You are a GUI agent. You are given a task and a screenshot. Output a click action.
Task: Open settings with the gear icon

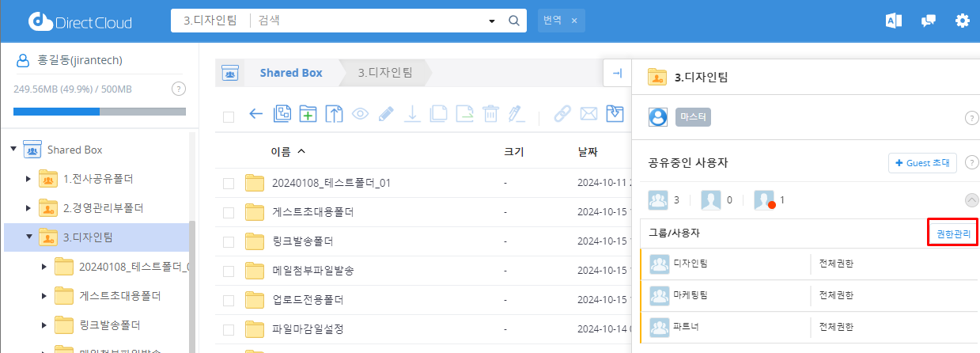pyautogui.click(x=962, y=21)
